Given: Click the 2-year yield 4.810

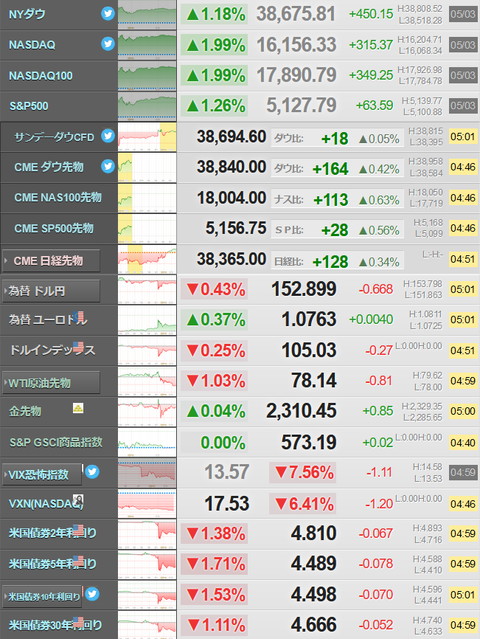Looking at the screenshot, I should (314, 533).
